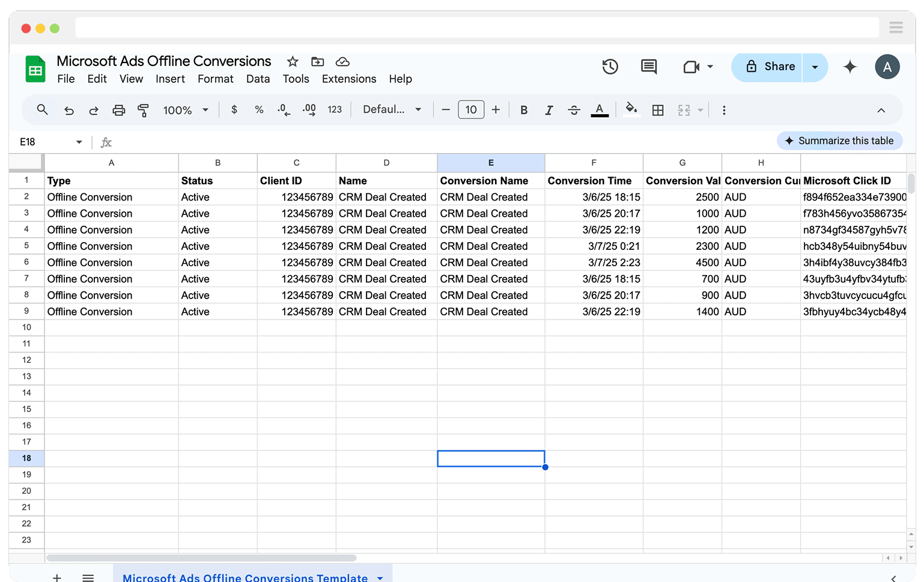Open account avatar A
The image size is (924, 582).
887,67
